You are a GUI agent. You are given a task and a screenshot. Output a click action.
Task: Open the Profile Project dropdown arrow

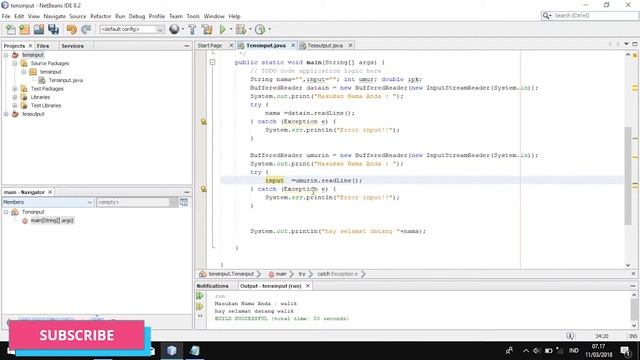pyautogui.click(x=269, y=29)
